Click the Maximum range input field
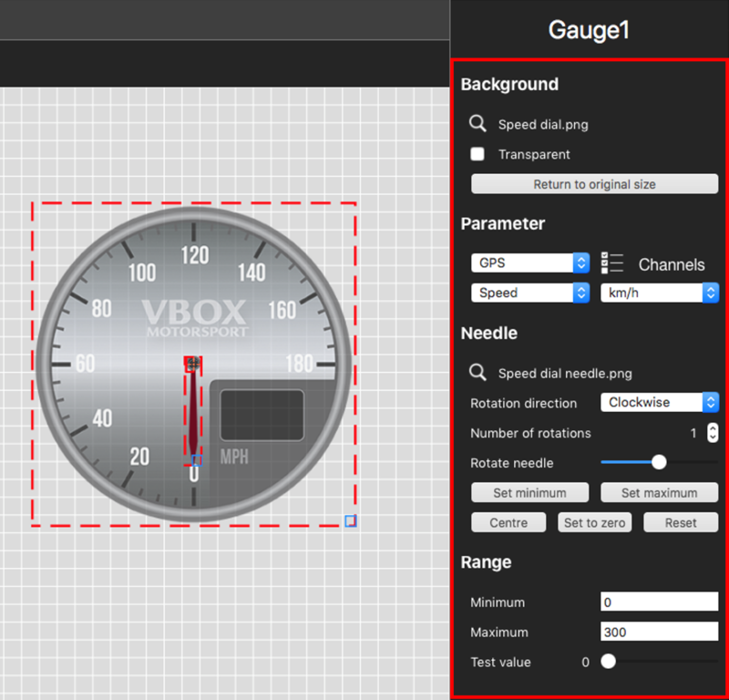This screenshot has height=700, width=729. click(x=659, y=632)
